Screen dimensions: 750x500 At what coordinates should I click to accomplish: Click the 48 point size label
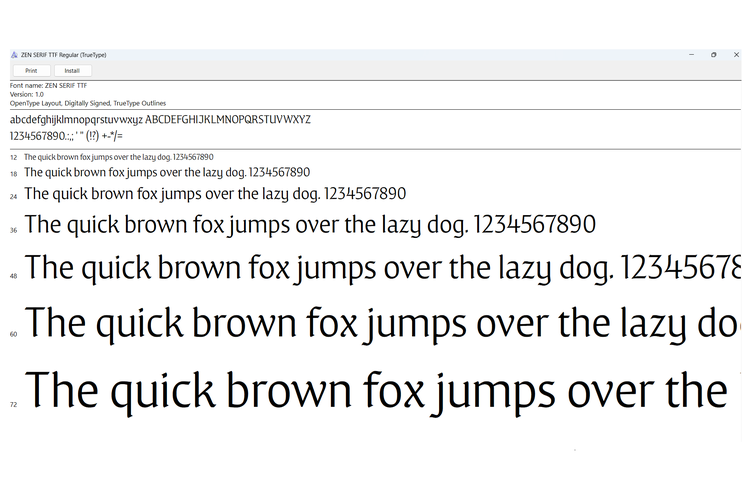point(14,275)
